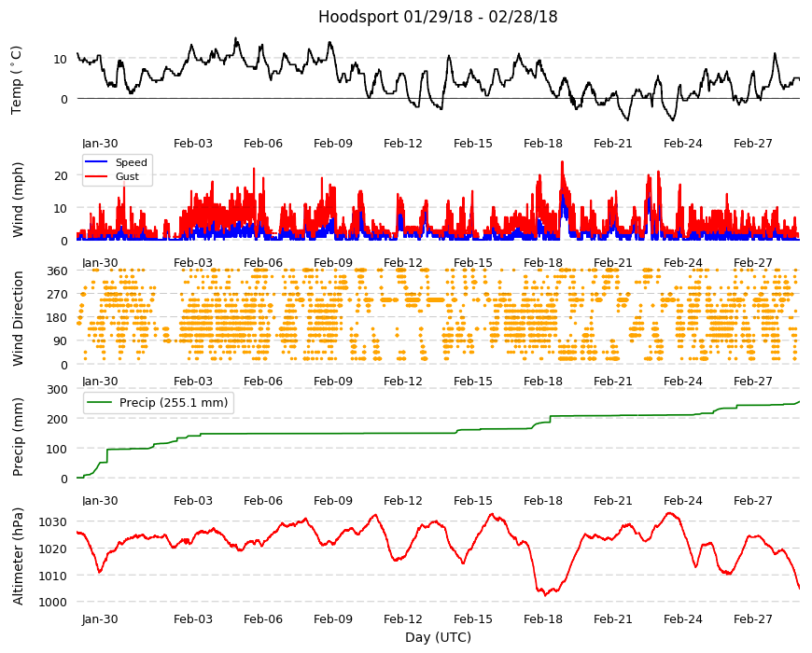Select the Precip (255.1 mm) legend label
The width and height of the screenshot is (812, 653).
(x=174, y=403)
